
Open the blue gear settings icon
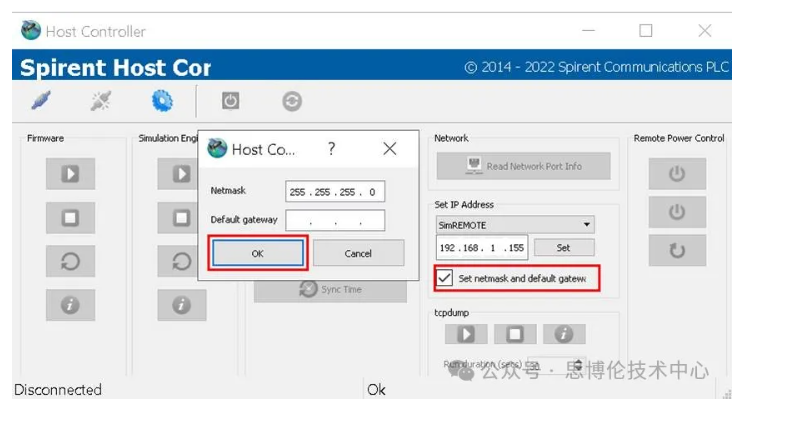click(x=162, y=101)
